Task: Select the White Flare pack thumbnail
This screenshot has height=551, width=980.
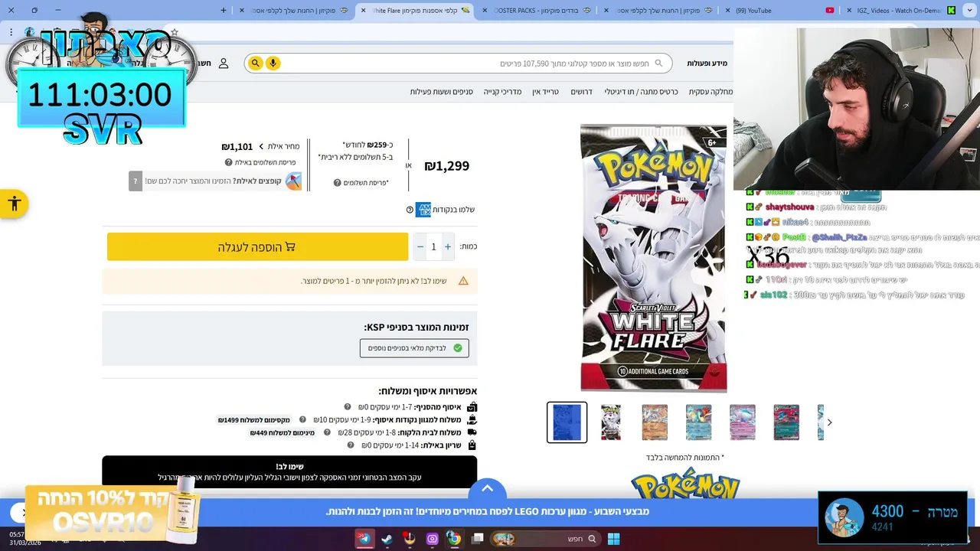Action: [611, 422]
